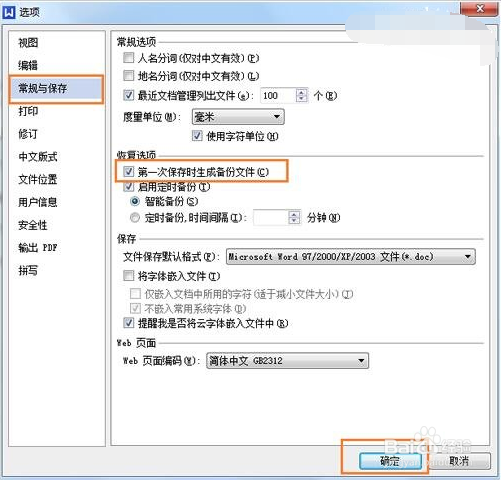Expand 文件保存默认格式 dropdown
This screenshot has height=480, width=501.
(x=351, y=257)
